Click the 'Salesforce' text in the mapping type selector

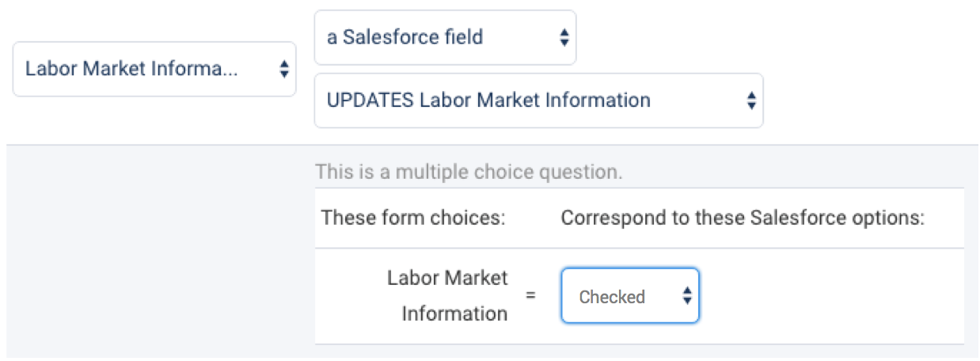[x=409, y=37]
